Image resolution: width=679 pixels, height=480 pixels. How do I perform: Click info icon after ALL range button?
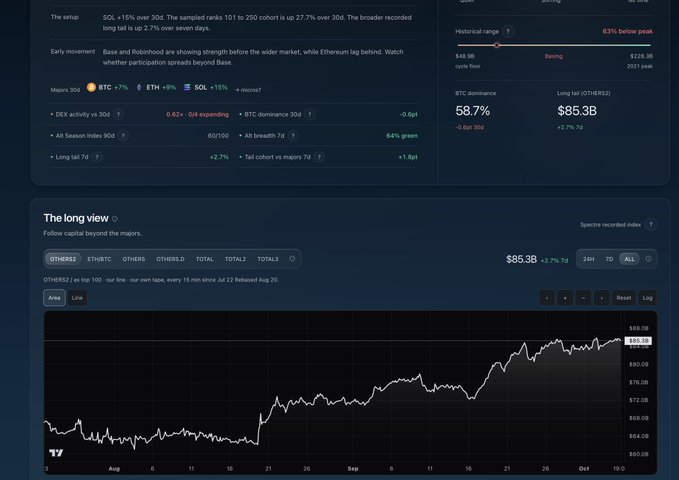(648, 259)
